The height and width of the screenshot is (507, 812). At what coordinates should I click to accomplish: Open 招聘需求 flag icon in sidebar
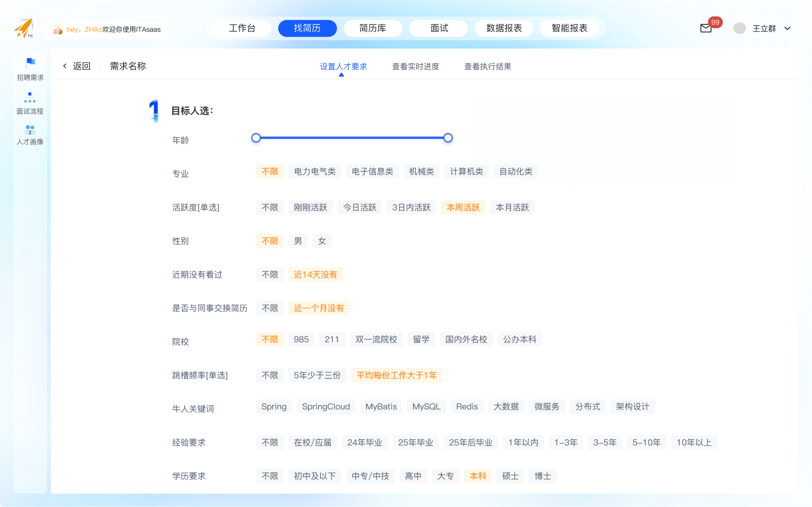coord(30,63)
